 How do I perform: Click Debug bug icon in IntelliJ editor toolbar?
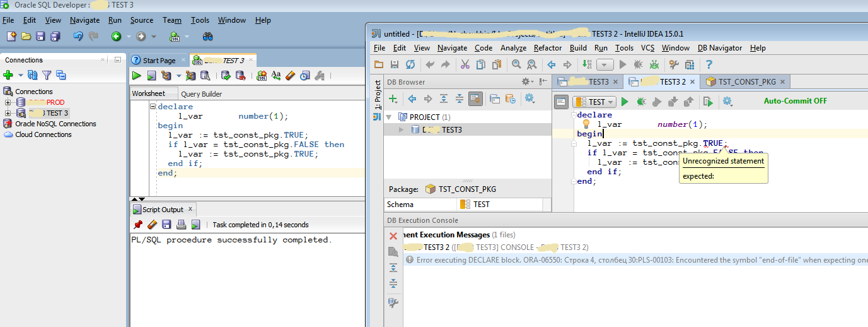[x=642, y=101]
